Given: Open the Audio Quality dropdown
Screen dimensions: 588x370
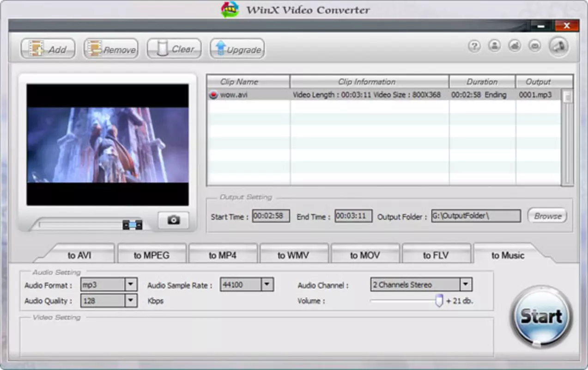Looking at the screenshot, I should pyautogui.click(x=109, y=301).
